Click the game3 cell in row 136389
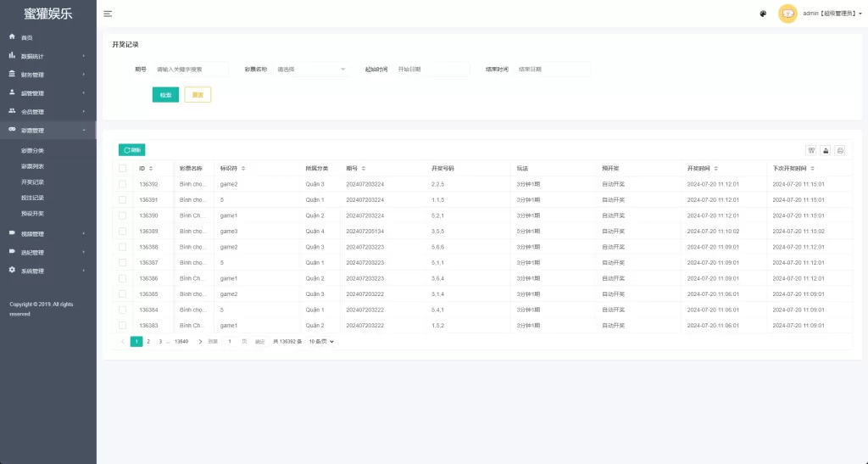The image size is (868, 464). pos(229,232)
